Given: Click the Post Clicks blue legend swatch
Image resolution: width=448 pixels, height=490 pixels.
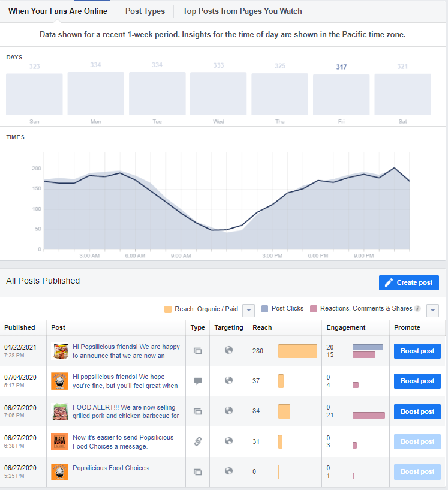Looking at the screenshot, I should (265, 309).
